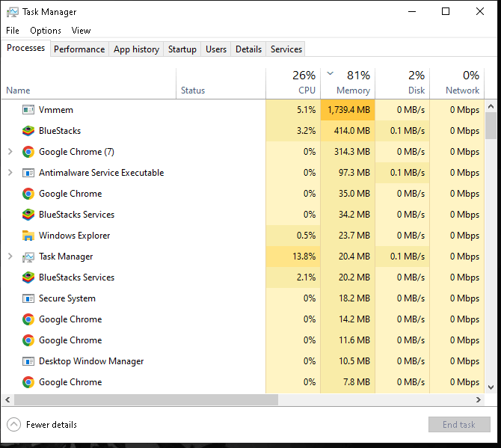Sort by the Network column header
This screenshot has width=501, height=448.
(x=457, y=84)
